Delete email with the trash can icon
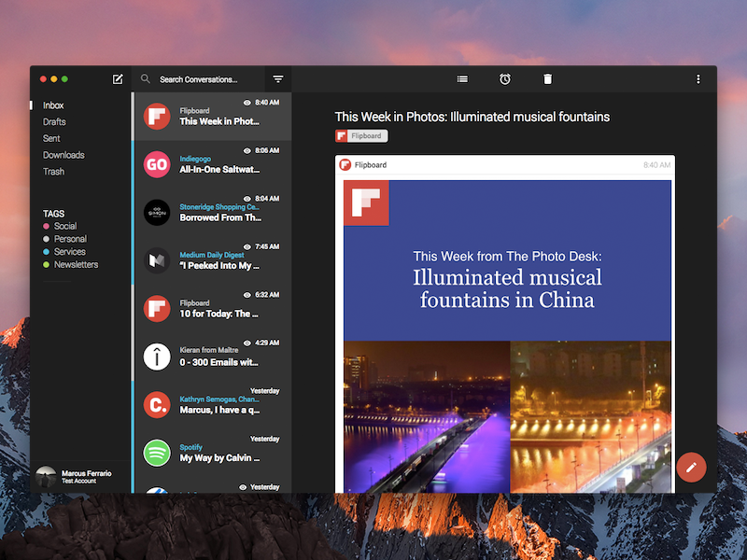 pyautogui.click(x=548, y=79)
